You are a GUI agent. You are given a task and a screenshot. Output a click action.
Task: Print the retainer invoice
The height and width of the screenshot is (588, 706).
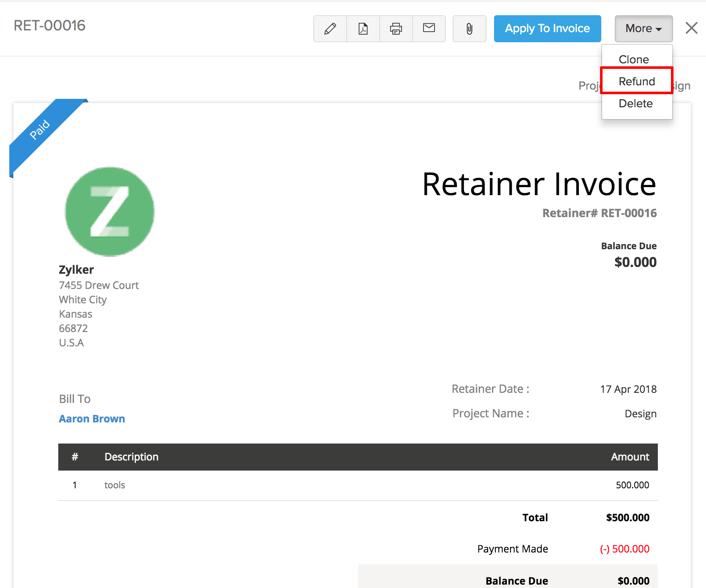coord(396,29)
